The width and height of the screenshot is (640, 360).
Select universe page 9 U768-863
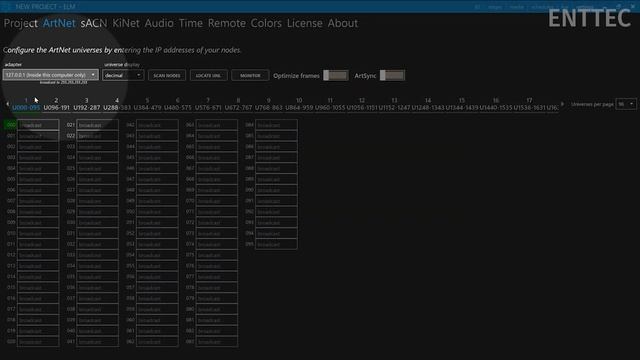pos(269,104)
